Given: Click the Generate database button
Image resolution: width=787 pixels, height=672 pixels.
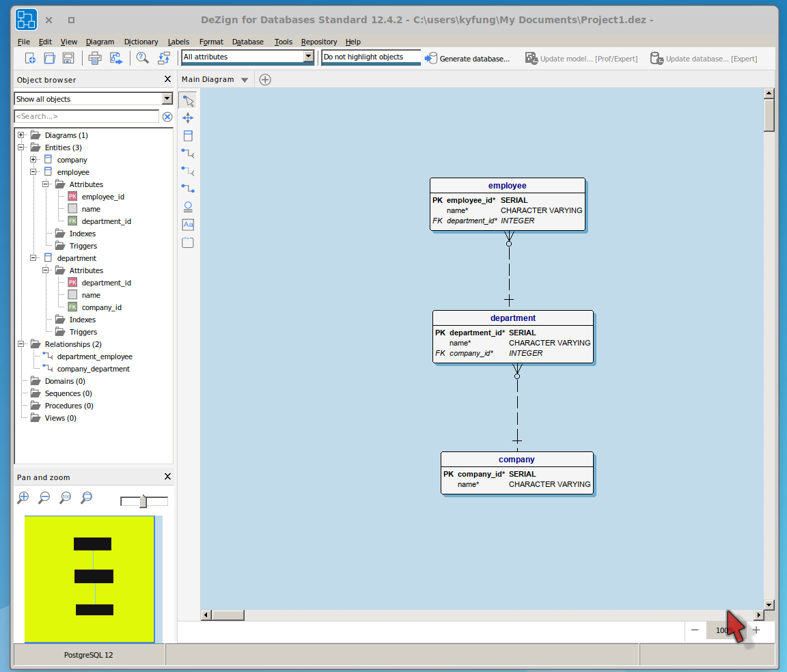Looking at the screenshot, I should click(x=468, y=58).
